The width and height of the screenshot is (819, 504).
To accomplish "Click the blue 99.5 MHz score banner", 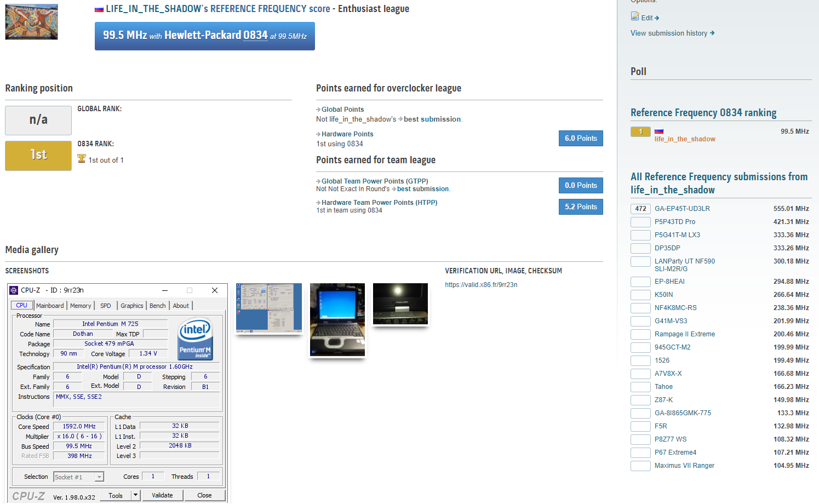I will point(205,36).
